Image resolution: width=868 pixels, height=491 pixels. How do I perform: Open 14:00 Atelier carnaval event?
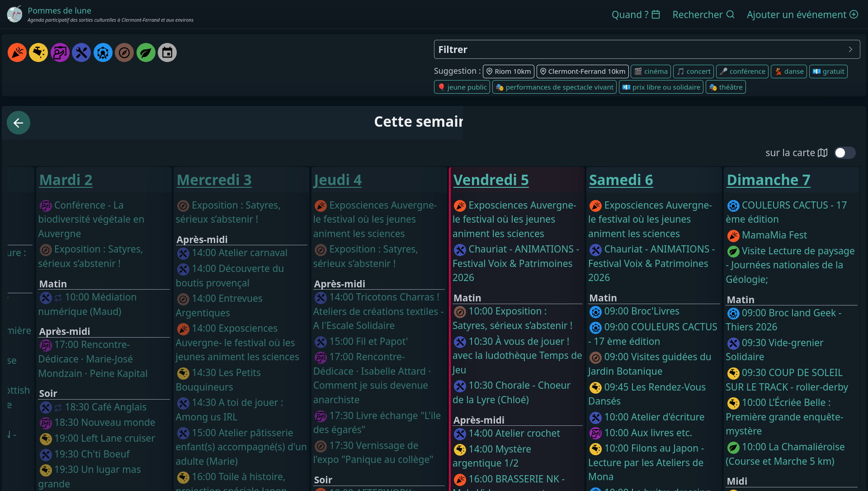tap(232, 253)
